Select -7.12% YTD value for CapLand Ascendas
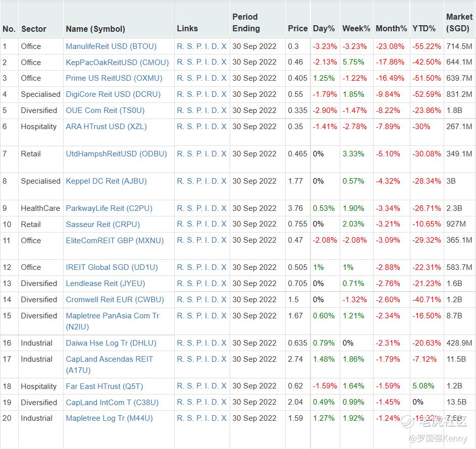The height and width of the screenshot is (449, 476). point(425,359)
